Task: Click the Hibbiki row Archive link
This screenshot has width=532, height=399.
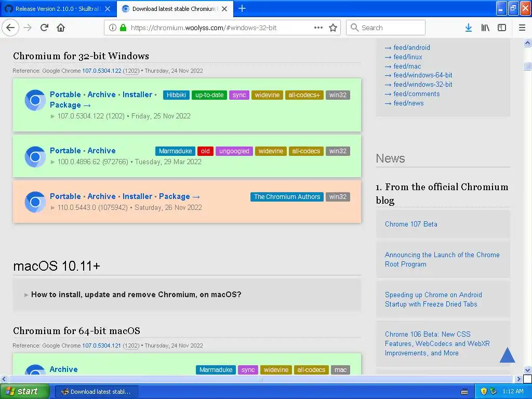Action: pos(101,95)
